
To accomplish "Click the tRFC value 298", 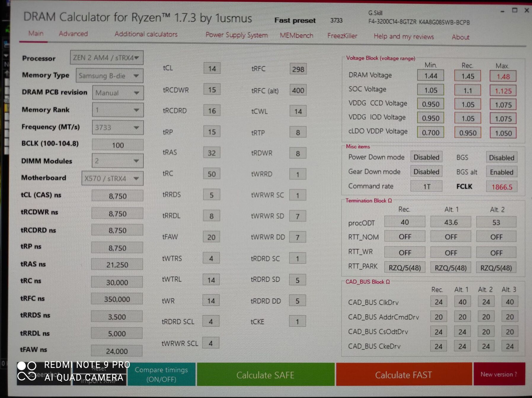I will [x=298, y=69].
